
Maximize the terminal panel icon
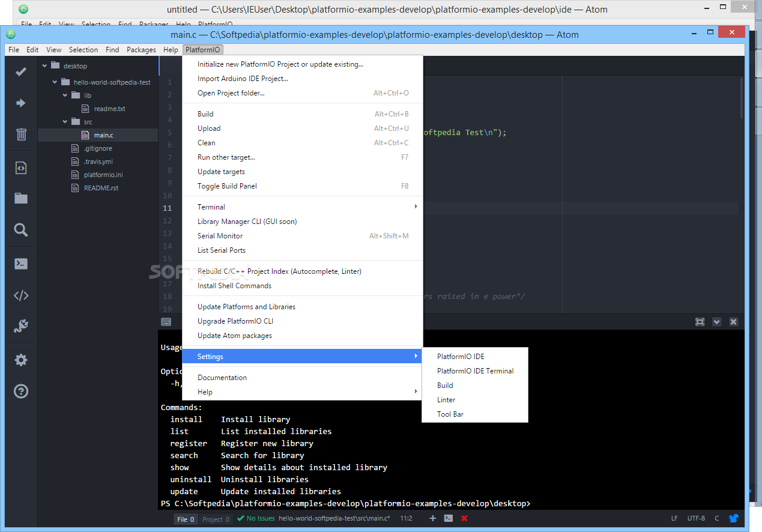point(700,322)
